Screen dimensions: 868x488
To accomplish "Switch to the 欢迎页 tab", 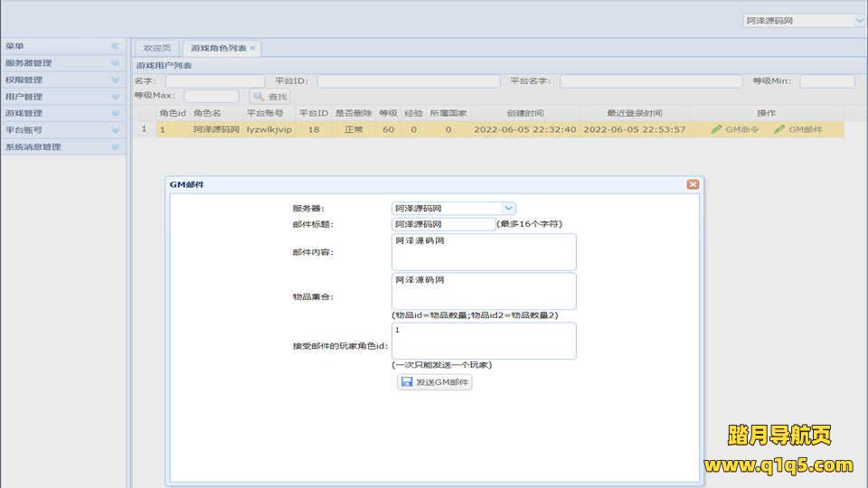I will pos(156,48).
